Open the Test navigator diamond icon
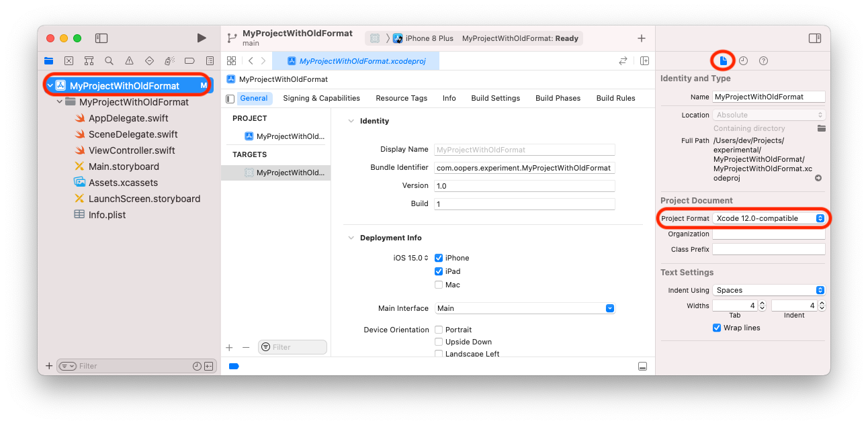 [149, 60]
